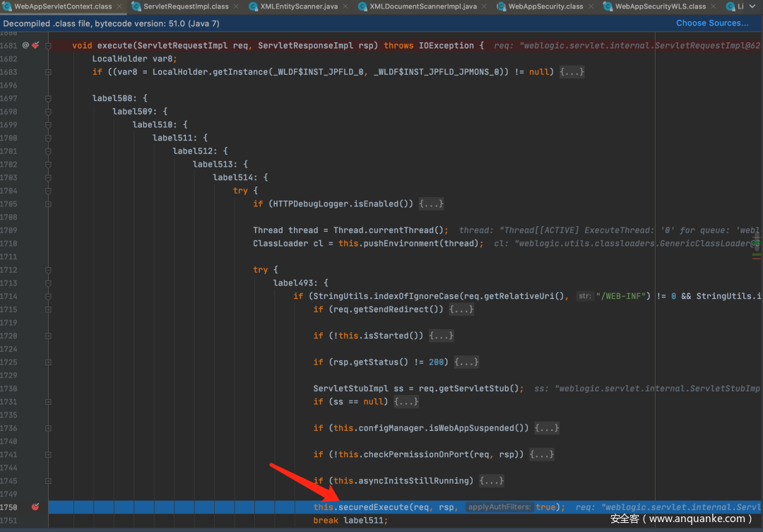The width and height of the screenshot is (763, 532).
Task: Click the securedExecute method call
Action: point(373,507)
